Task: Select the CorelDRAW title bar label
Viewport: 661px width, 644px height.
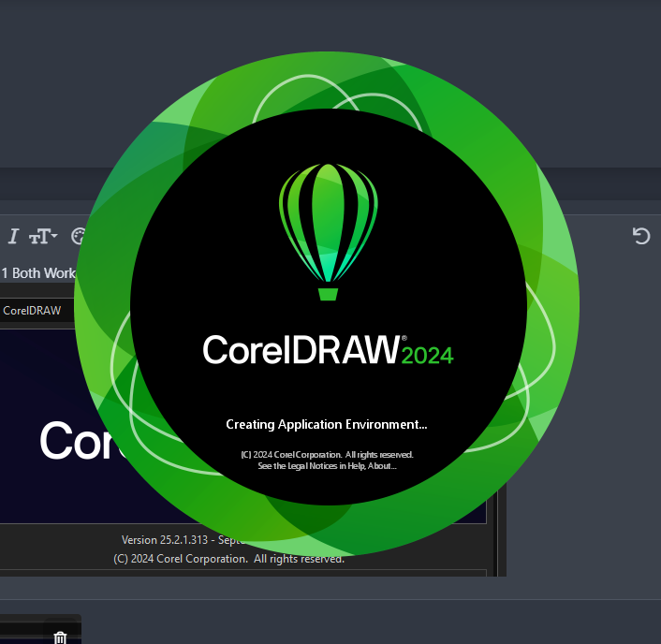Action: click(x=32, y=311)
